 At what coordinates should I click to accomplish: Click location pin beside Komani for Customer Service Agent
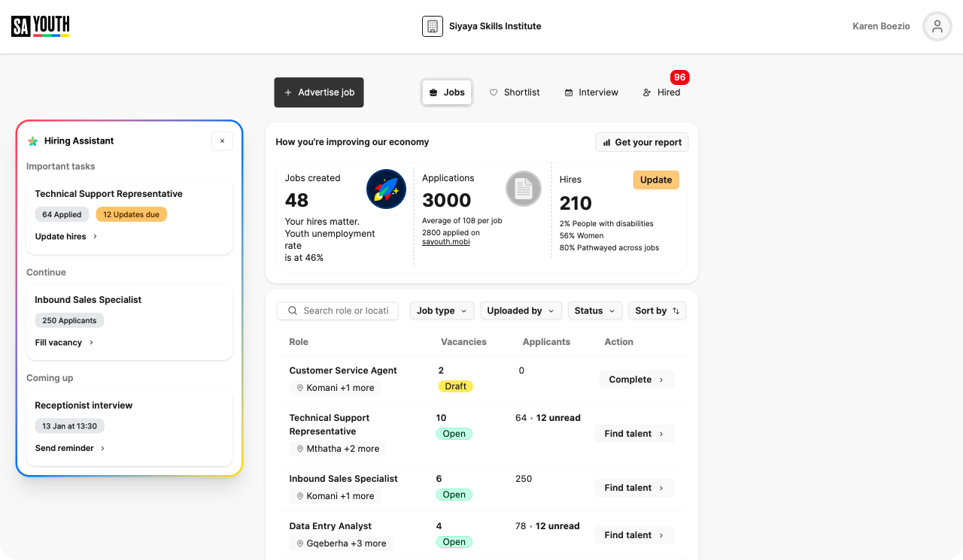(x=300, y=388)
